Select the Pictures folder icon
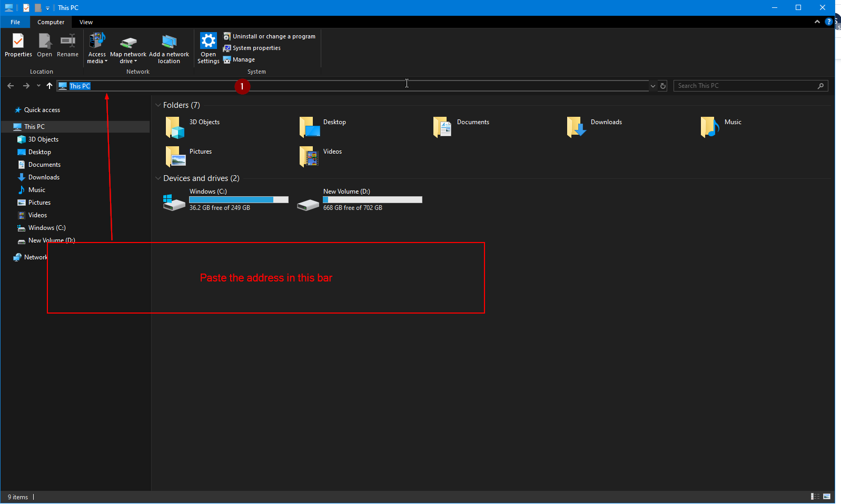The height and width of the screenshot is (504, 841). coord(175,157)
